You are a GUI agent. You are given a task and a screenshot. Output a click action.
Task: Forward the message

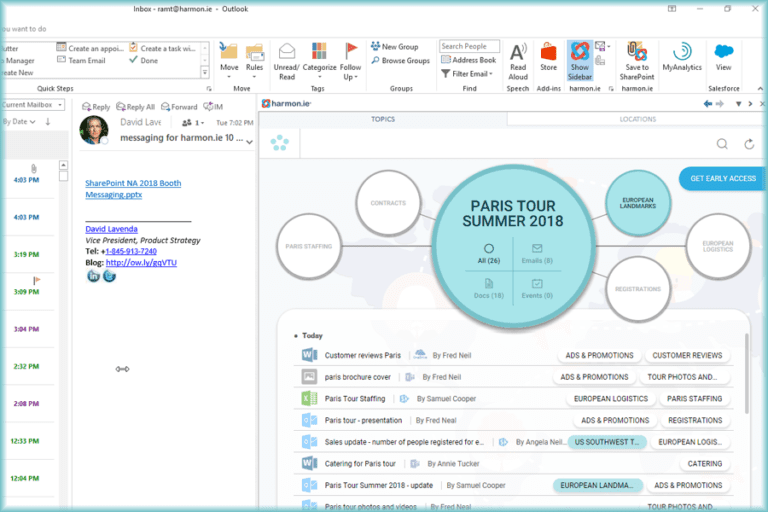[179, 106]
